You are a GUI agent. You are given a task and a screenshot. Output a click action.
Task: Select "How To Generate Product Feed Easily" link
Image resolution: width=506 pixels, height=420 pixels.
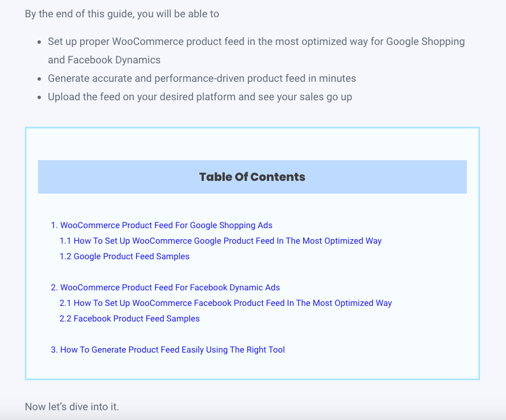coord(172,350)
